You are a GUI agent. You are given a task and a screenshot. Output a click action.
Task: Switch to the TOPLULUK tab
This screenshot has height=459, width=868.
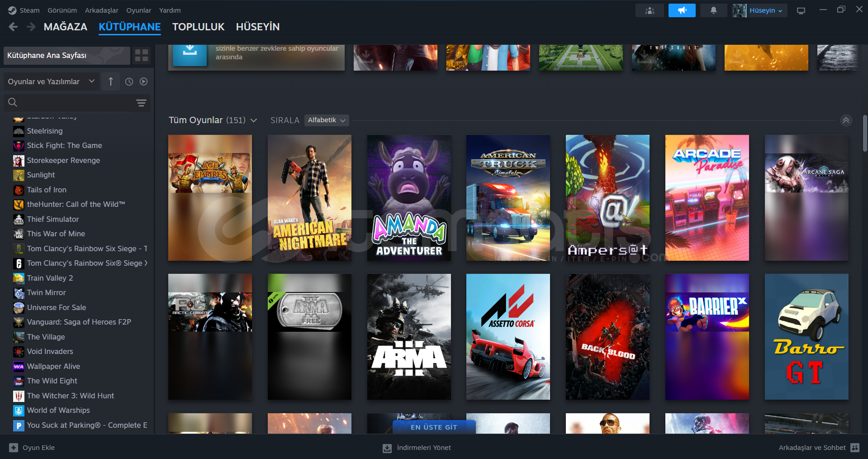point(198,27)
